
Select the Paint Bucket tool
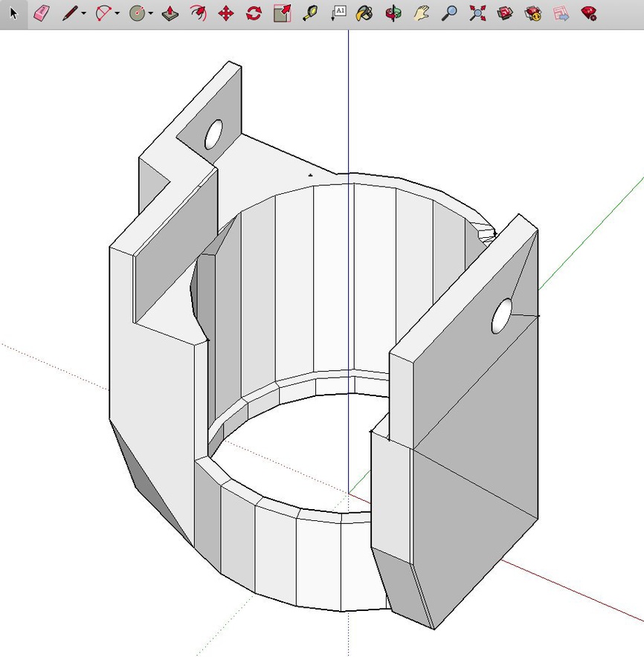point(364,13)
